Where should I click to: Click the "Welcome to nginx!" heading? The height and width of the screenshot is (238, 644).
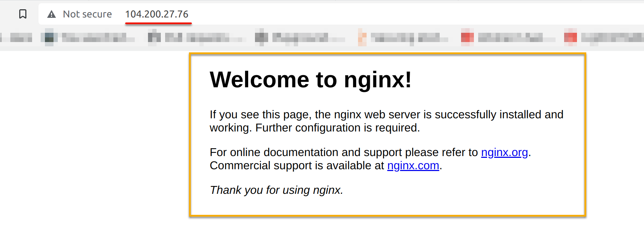311,79
